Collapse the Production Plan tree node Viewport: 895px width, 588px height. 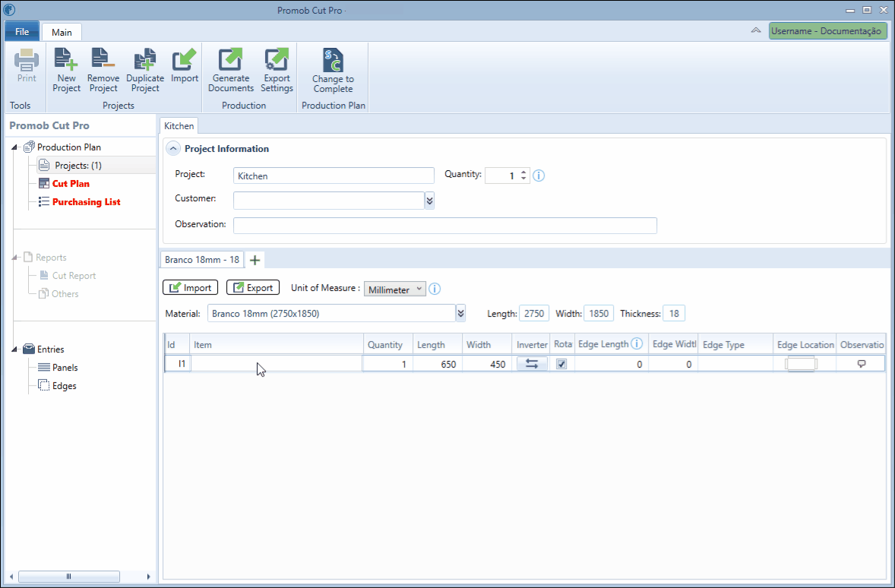point(15,147)
